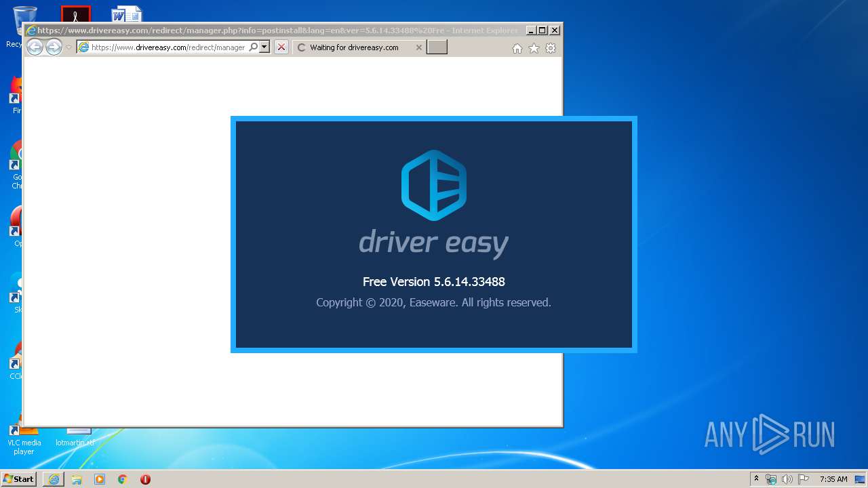
Task: Open the Favorites star in Internet Explorer
Action: [x=534, y=48]
